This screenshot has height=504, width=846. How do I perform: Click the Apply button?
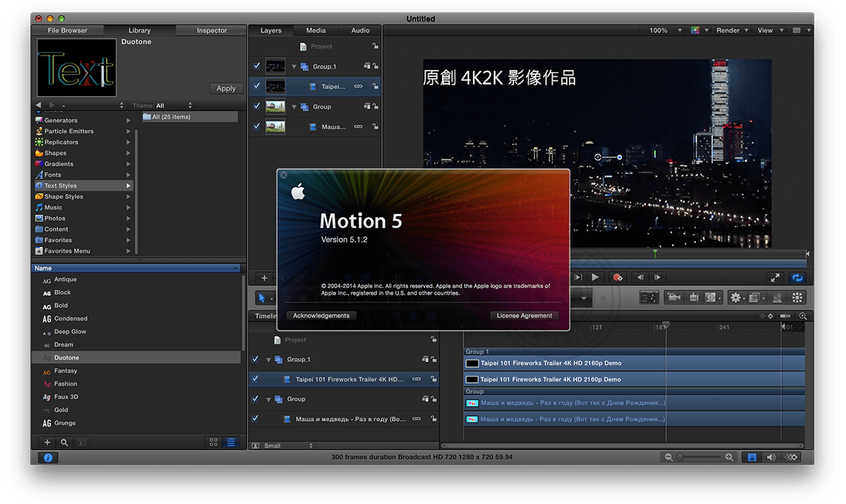tap(226, 88)
